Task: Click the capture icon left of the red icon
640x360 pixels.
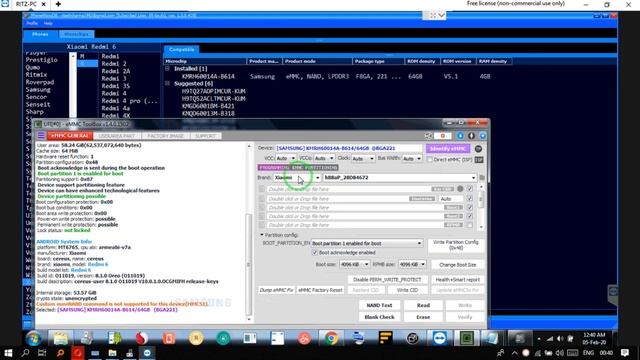Action: coord(428,136)
